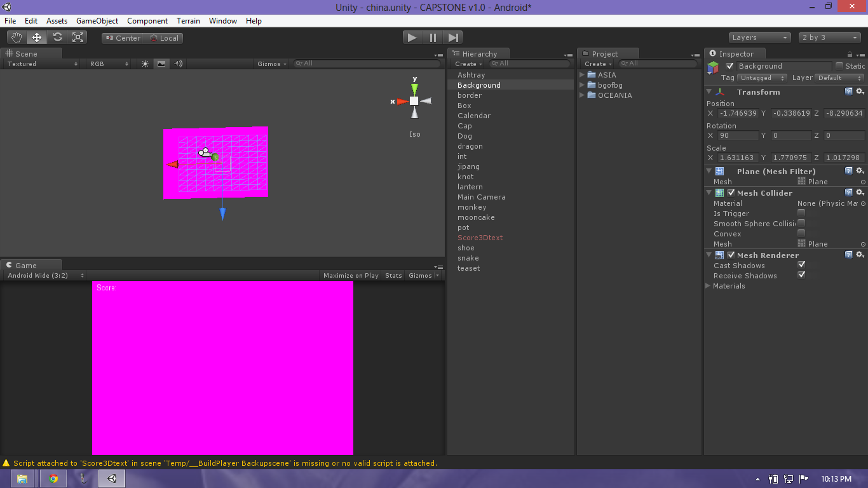Pick Mesh Filter mesh object selector
This screenshot has height=488, width=868.
point(863,182)
